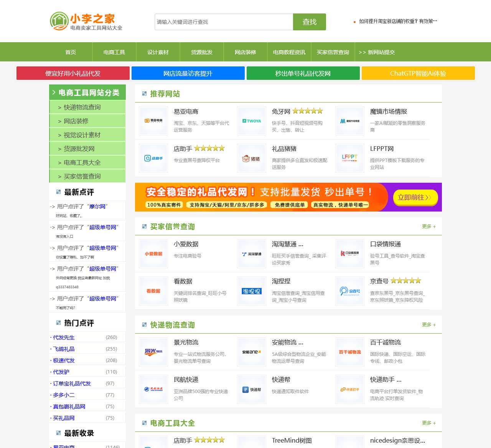Open 飞鸽礼品 in hot reviews list

(64, 349)
